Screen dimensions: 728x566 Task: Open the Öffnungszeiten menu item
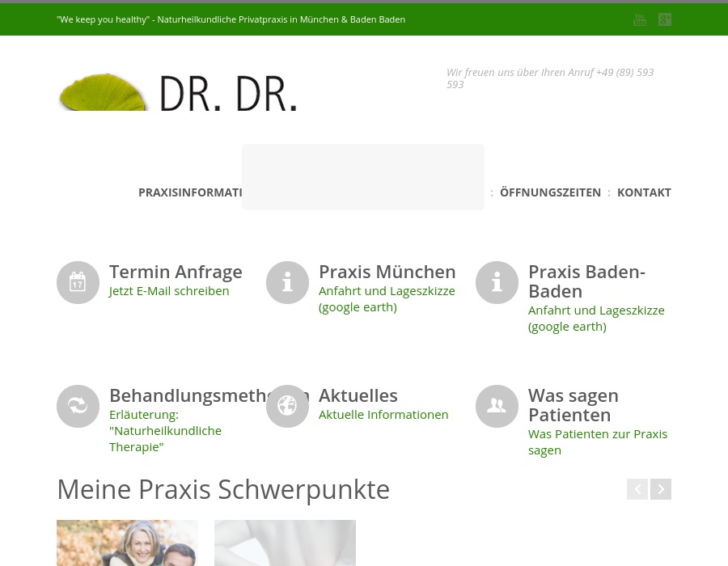[550, 192]
